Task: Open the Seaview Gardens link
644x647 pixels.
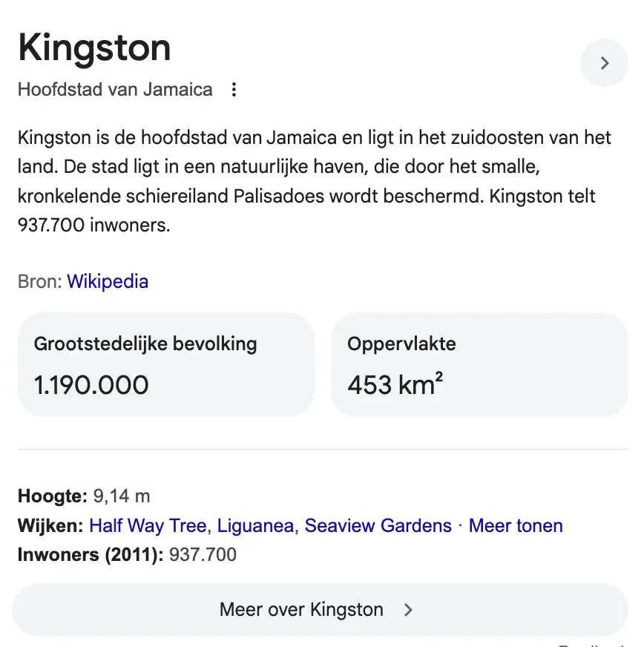Action: tap(378, 525)
